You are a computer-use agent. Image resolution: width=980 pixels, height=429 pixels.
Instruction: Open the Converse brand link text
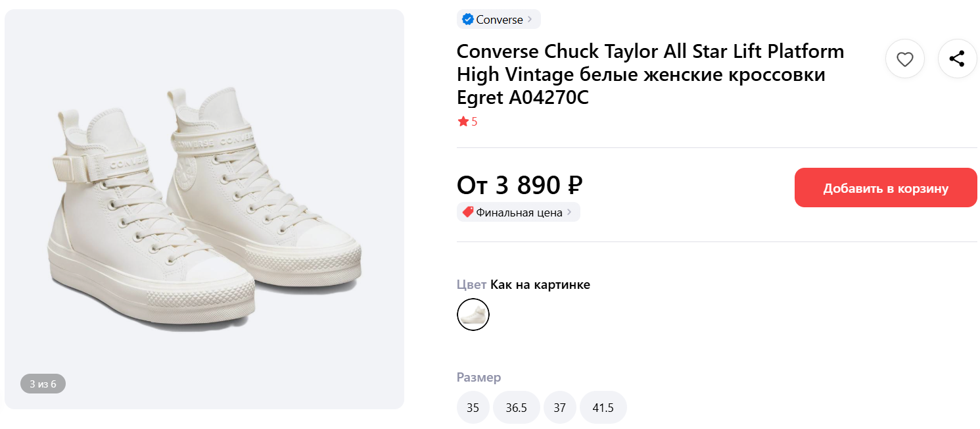[x=499, y=20]
